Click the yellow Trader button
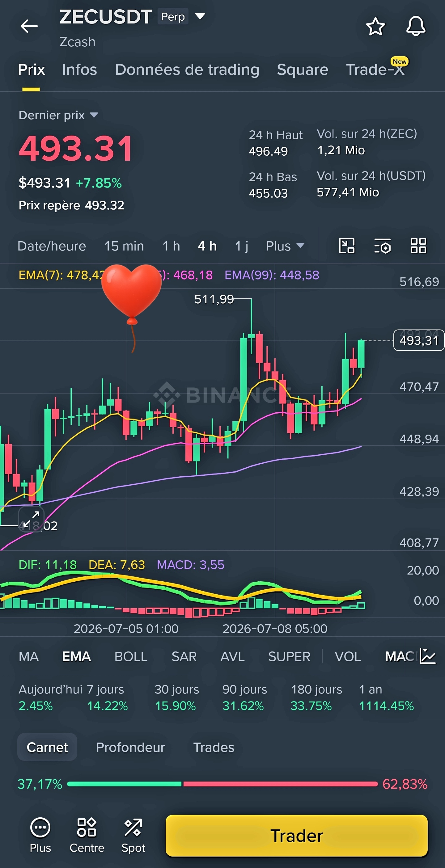This screenshot has height=868, width=445. (297, 836)
